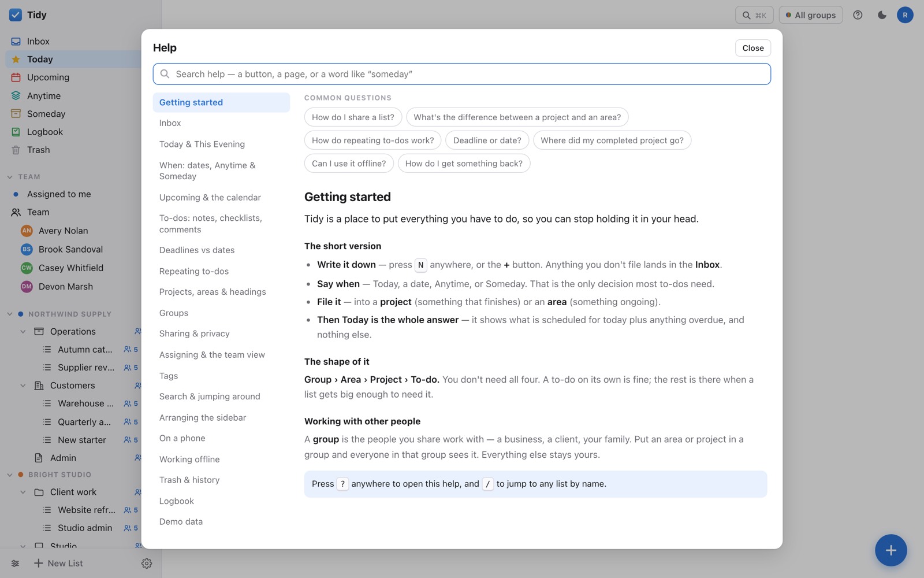Click 'How do I get something back?' chip
Viewport: 924px width, 578px height.
click(464, 164)
